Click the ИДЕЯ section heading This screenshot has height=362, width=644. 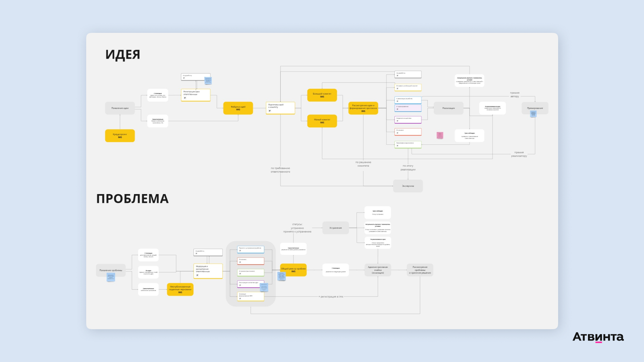point(123,54)
